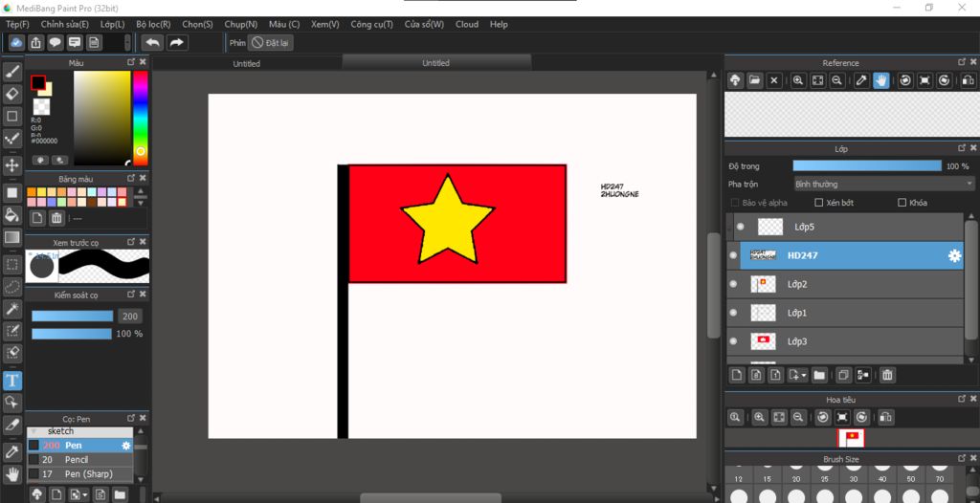The image size is (980, 503).
Task: Toggle the Khóa lock checkbox
Action: 902,203
